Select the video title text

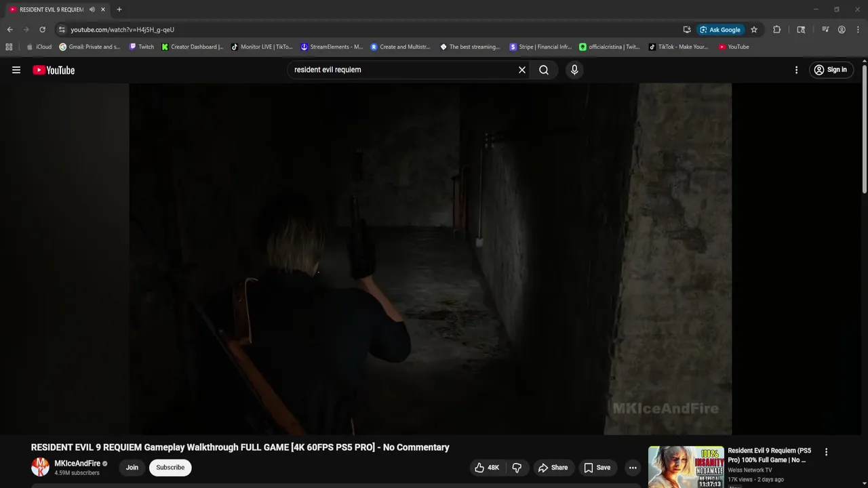pos(240,447)
